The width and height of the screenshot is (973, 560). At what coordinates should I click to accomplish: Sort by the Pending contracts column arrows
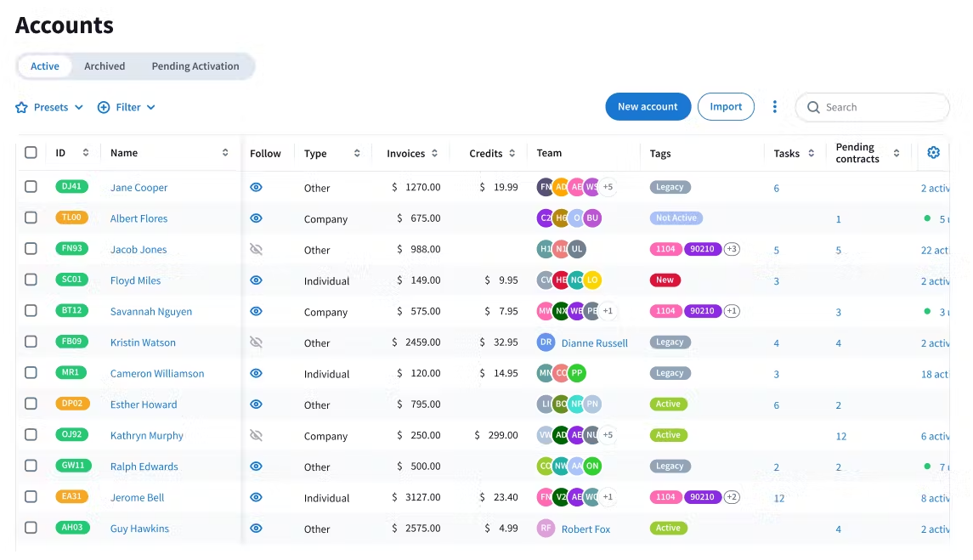(897, 153)
